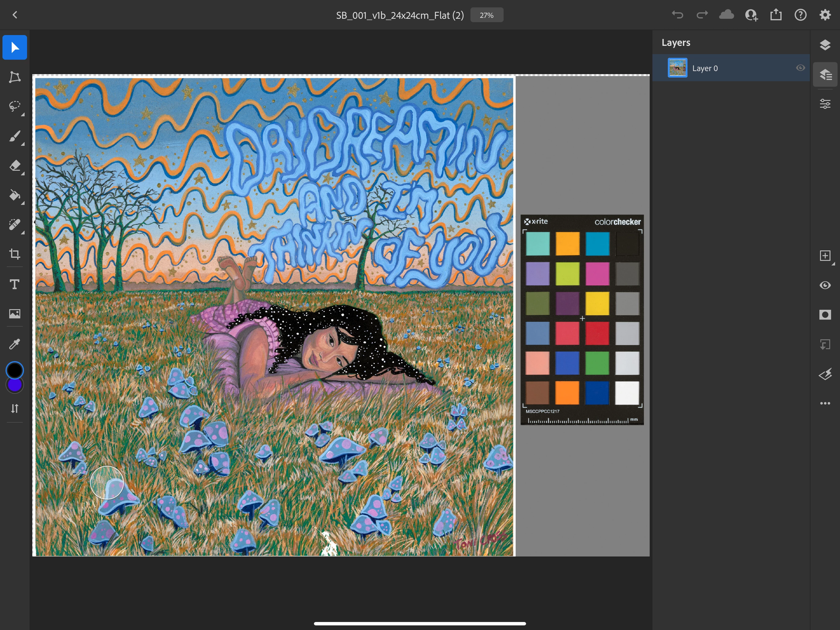The image size is (840, 630).
Task: Select the Spot Healing tool
Action: [14, 225]
